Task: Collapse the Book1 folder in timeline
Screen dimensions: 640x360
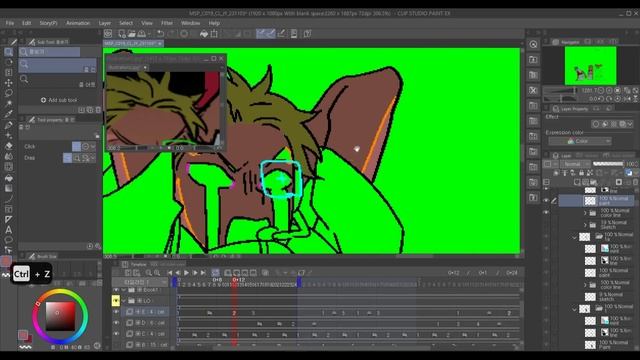Action: [x=124, y=290]
